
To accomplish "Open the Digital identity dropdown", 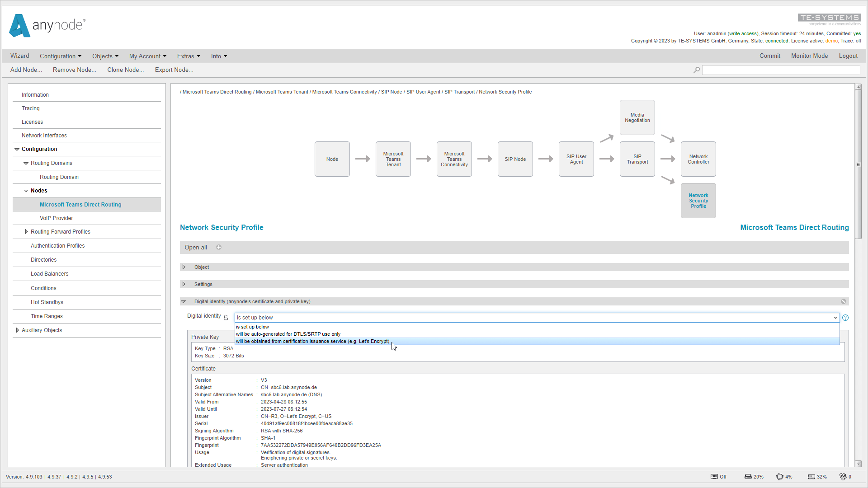I will click(x=537, y=318).
